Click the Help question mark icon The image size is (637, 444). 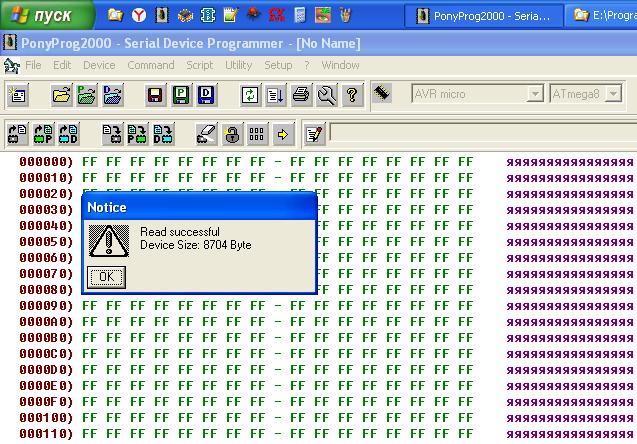351,95
